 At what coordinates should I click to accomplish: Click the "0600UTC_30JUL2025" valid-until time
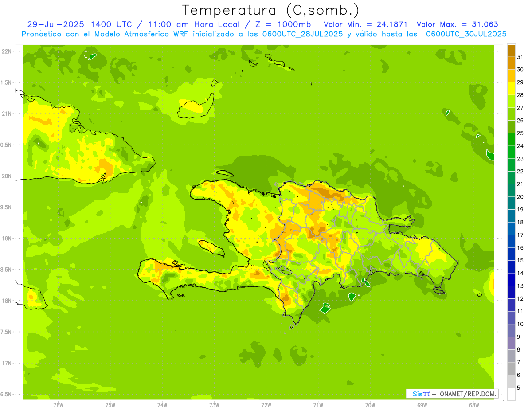pos(466,34)
